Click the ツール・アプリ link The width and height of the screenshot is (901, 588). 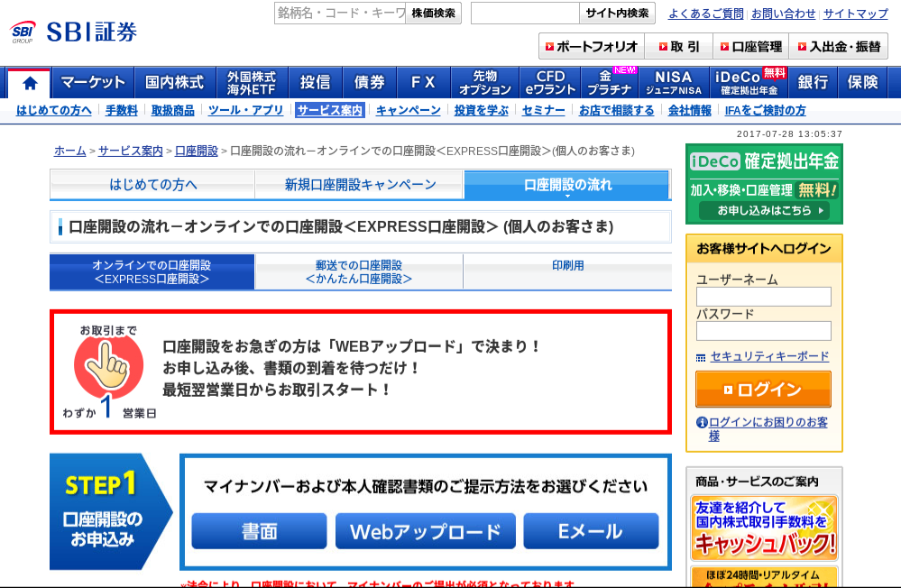245,110
